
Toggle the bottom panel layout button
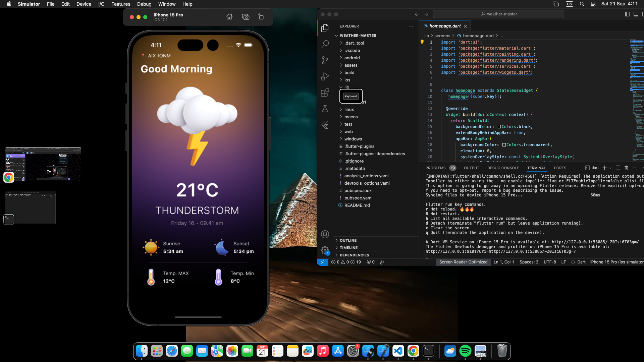636,14
